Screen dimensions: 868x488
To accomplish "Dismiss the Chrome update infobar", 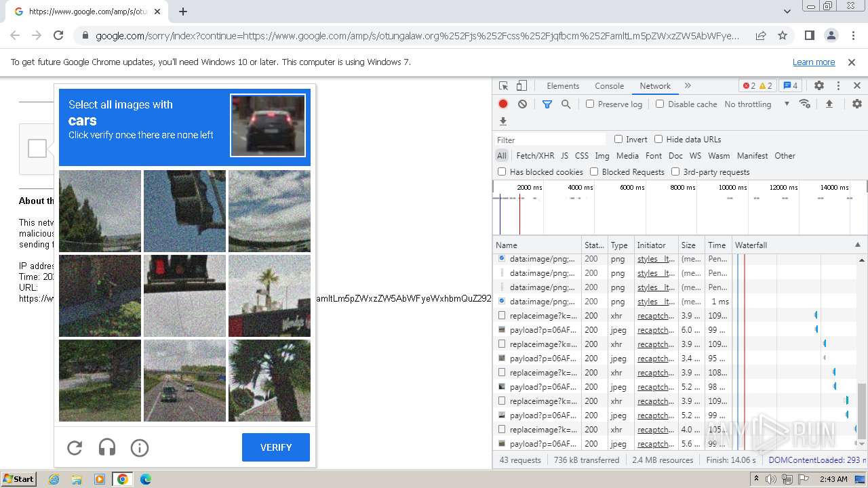I will [852, 62].
